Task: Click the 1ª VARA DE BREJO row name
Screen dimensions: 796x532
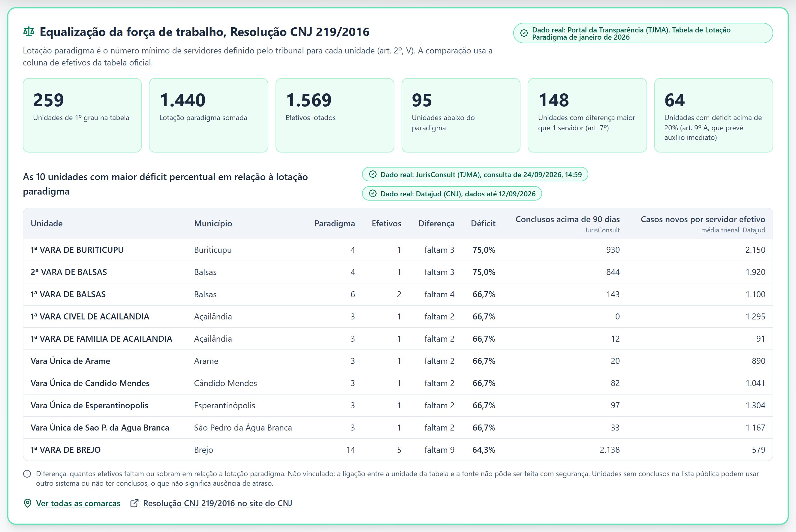Action: (65, 450)
